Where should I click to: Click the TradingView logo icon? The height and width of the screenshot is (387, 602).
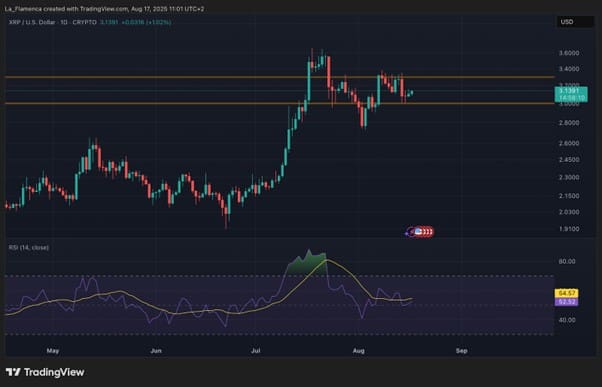click(x=13, y=372)
